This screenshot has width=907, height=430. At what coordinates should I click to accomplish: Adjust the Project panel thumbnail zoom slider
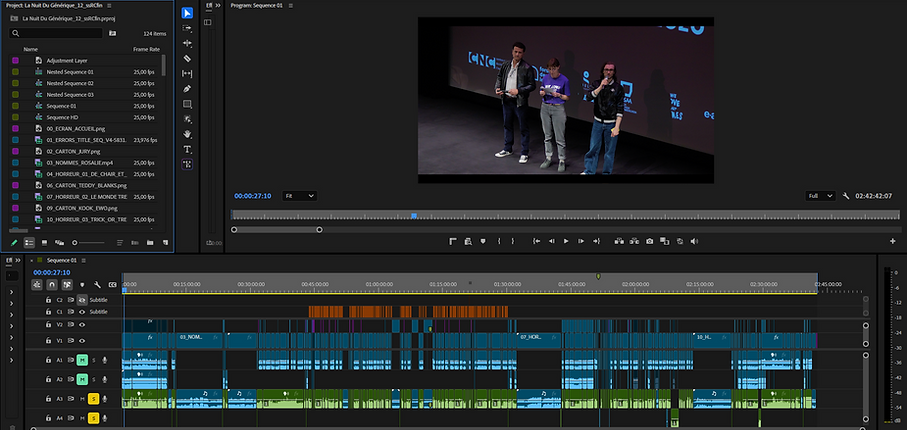click(x=89, y=242)
